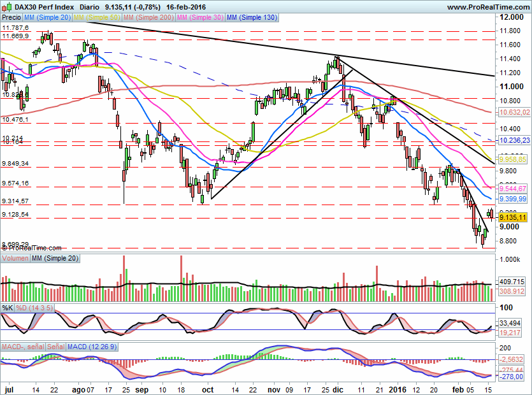The height and width of the screenshot is (395, 532).
Task: Select the MM (Simple 130) label
Action: pyautogui.click(x=252, y=17)
